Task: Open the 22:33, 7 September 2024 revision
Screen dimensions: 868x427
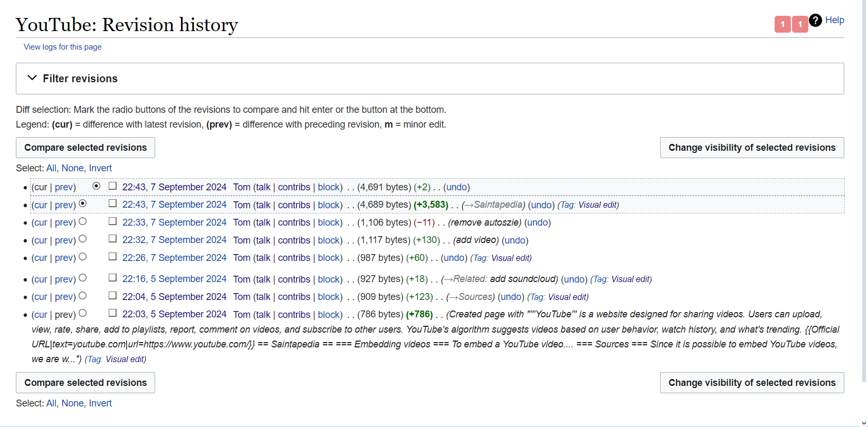Action: (174, 222)
